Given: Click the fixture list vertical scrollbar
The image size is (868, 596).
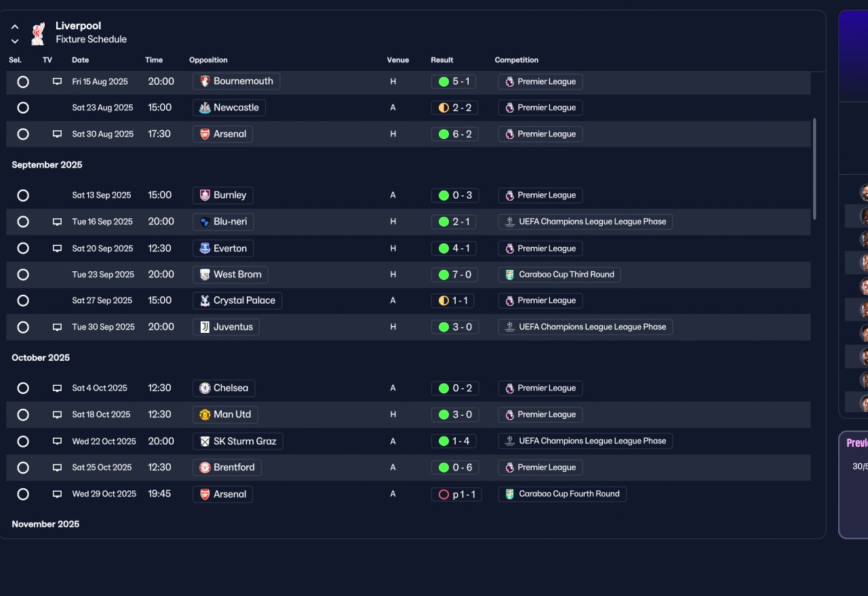Looking at the screenshot, I should tap(814, 169).
